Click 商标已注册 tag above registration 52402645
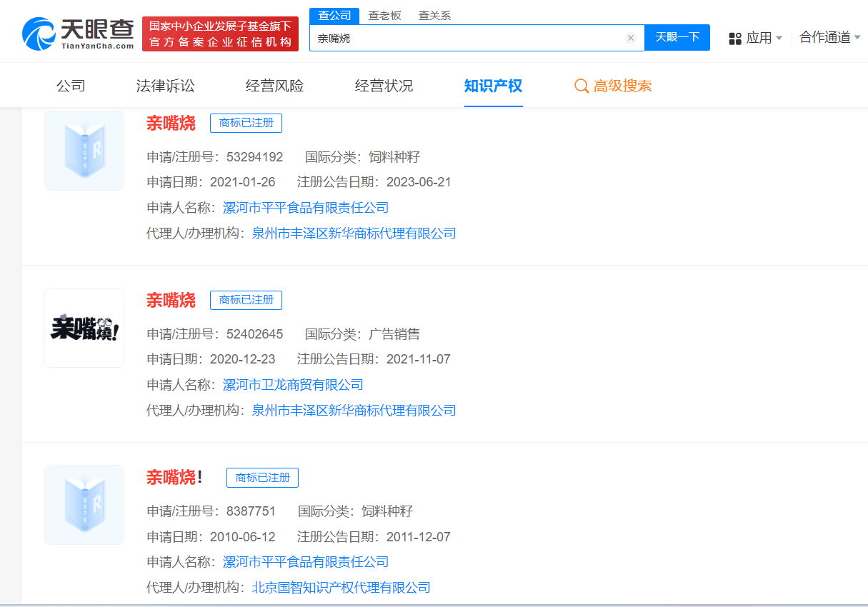Viewport: 868px width, 607px height. pos(246,300)
